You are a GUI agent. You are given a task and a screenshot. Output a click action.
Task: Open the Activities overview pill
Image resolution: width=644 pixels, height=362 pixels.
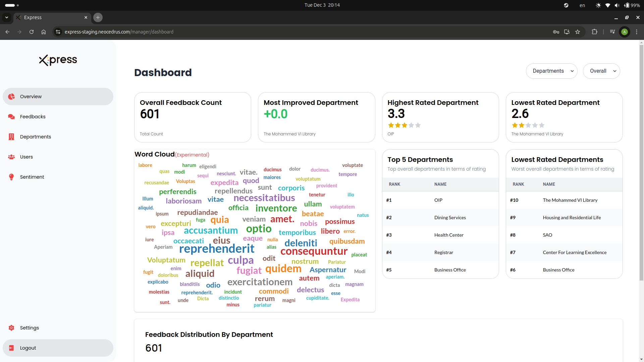coord(12,5)
